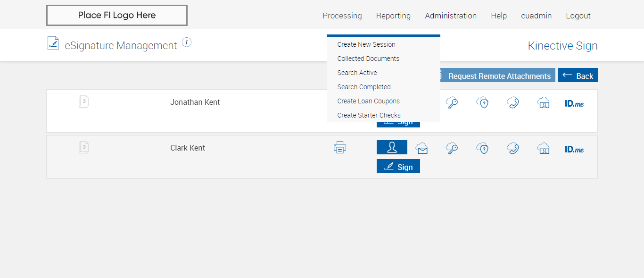Select cloud phone authentication for Jonathan Kent
The height and width of the screenshot is (278, 644).
click(x=512, y=103)
